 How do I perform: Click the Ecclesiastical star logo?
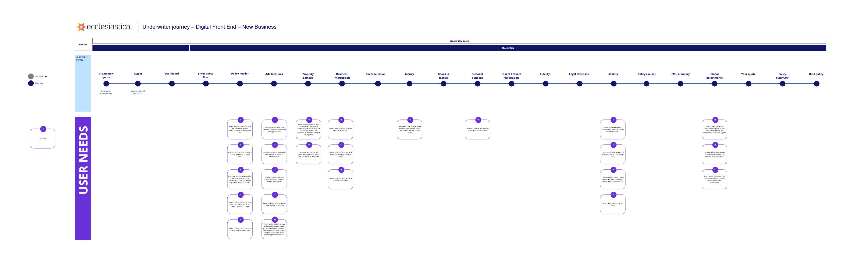(x=81, y=27)
